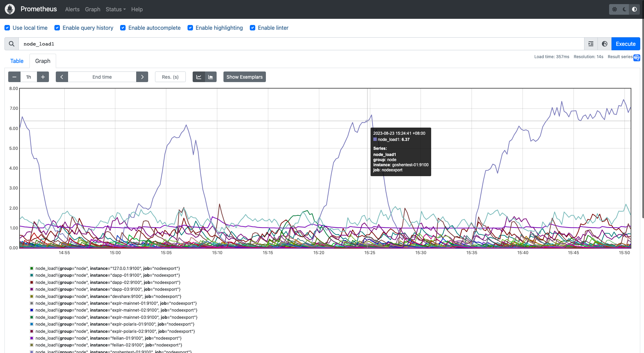This screenshot has width=644, height=353.
Task: Open the Status dropdown menu
Action: (115, 9)
